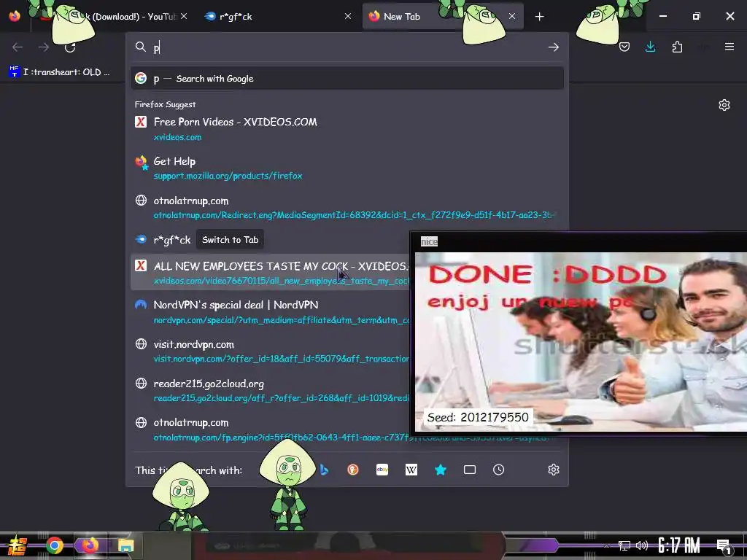The image size is (747, 560).
Task: Open File Explorer from taskbar
Action: (126, 545)
